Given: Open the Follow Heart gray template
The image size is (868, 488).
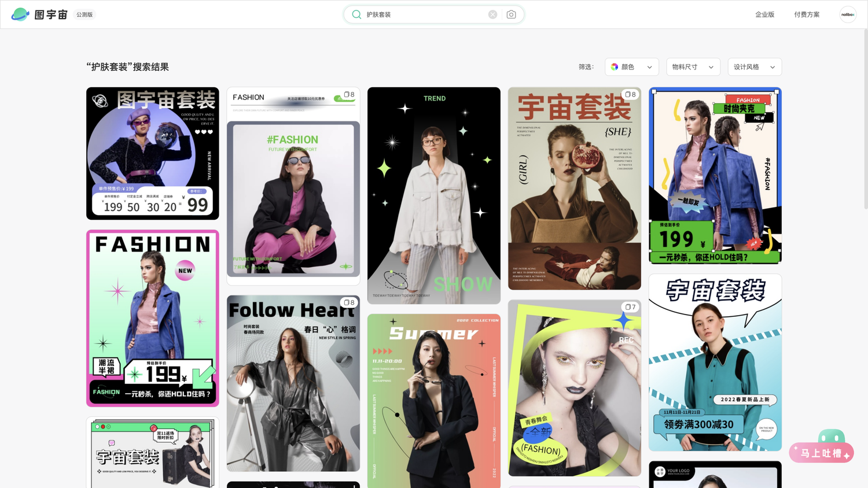Looking at the screenshot, I should [293, 383].
